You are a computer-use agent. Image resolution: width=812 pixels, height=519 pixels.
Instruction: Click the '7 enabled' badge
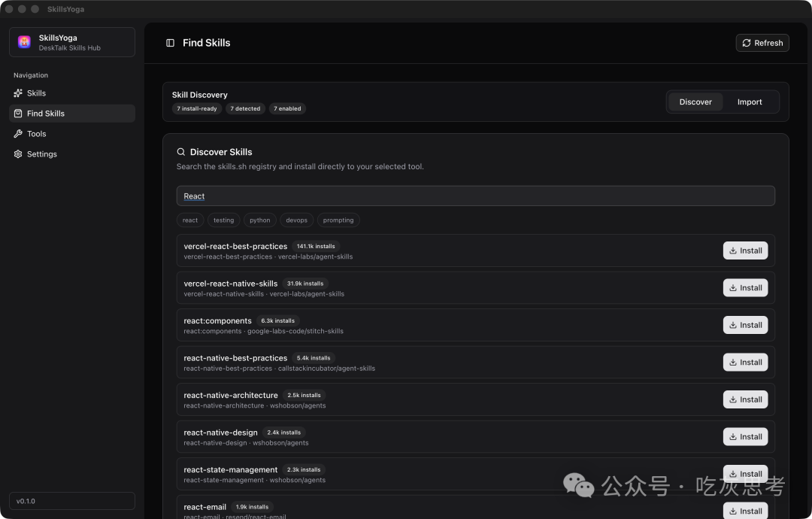coord(287,109)
